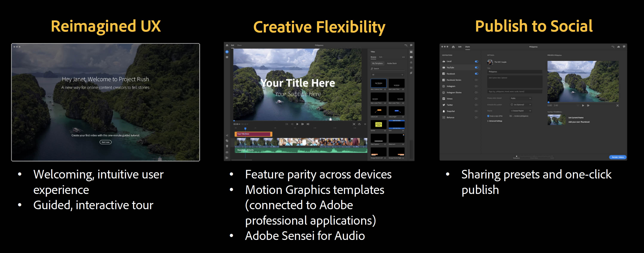The image size is (644, 253).
Task: Open the Titles panel icon in the right rail
Action: pos(411,52)
